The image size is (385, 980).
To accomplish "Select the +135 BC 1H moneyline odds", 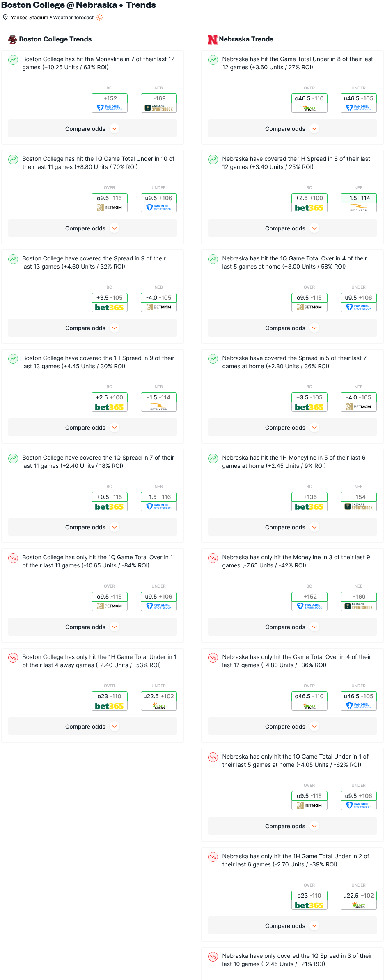I will pos(309,497).
